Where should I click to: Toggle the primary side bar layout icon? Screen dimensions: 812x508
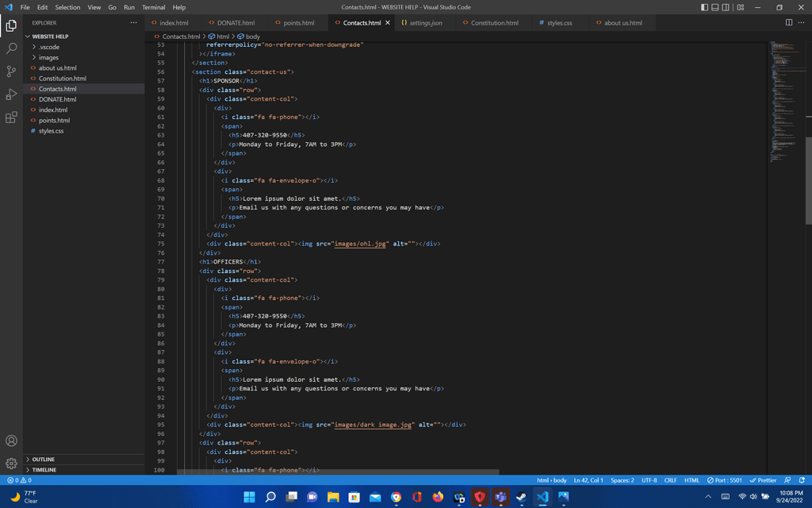(x=704, y=7)
